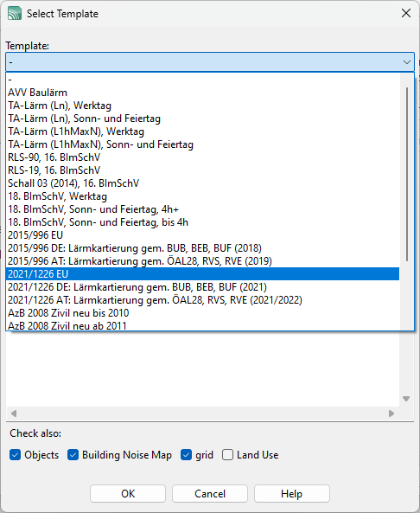The image size is (420, 513).
Task: Enable the Land Use checkbox
Action: 227,455
